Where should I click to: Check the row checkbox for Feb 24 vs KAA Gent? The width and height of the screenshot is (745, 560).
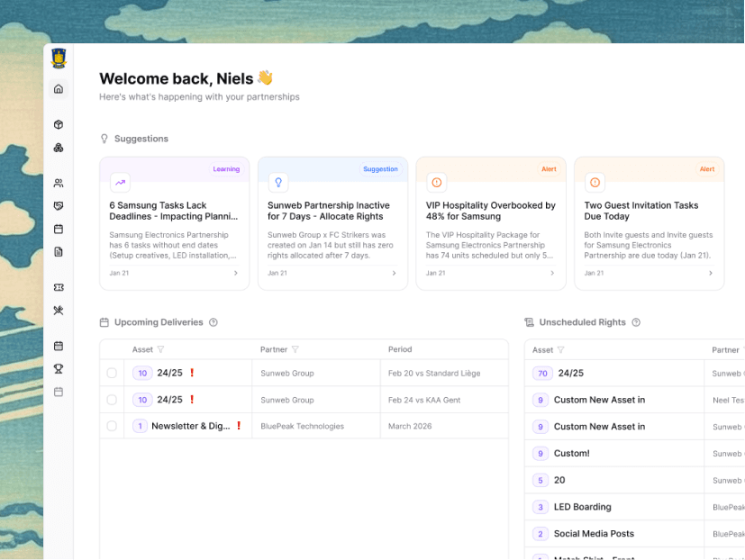[x=112, y=399]
